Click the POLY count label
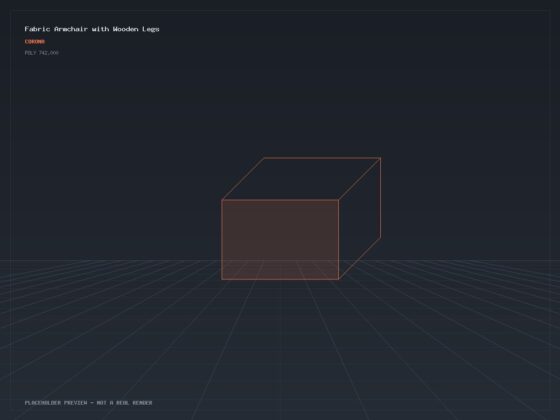 coord(41,53)
